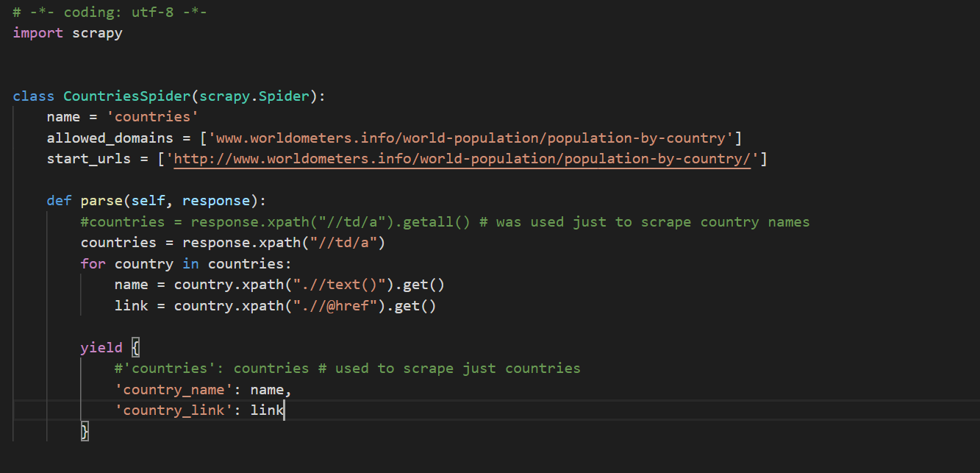This screenshot has width=980, height=473.
Task: Click the import scrapy statement
Action: click(x=66, y=32)
